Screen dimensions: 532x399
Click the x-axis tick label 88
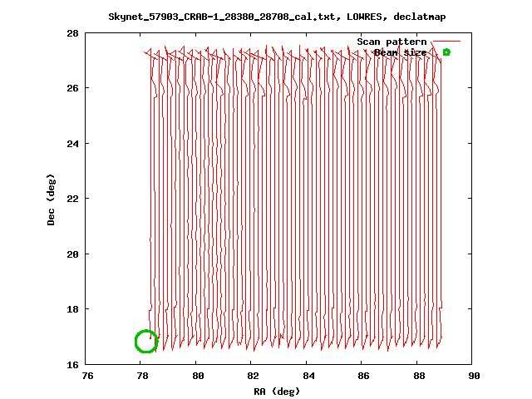coord(417,376)
